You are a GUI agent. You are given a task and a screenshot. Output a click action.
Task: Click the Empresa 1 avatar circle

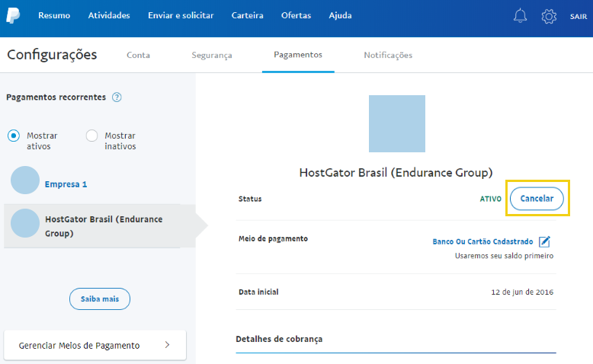(x=25, y=180)
